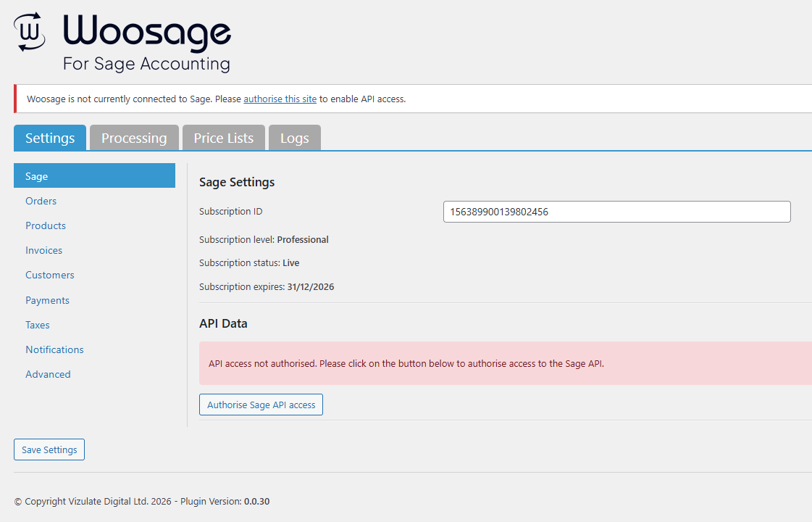
Task: Open the Customers settings section
Action: (49, 275)
